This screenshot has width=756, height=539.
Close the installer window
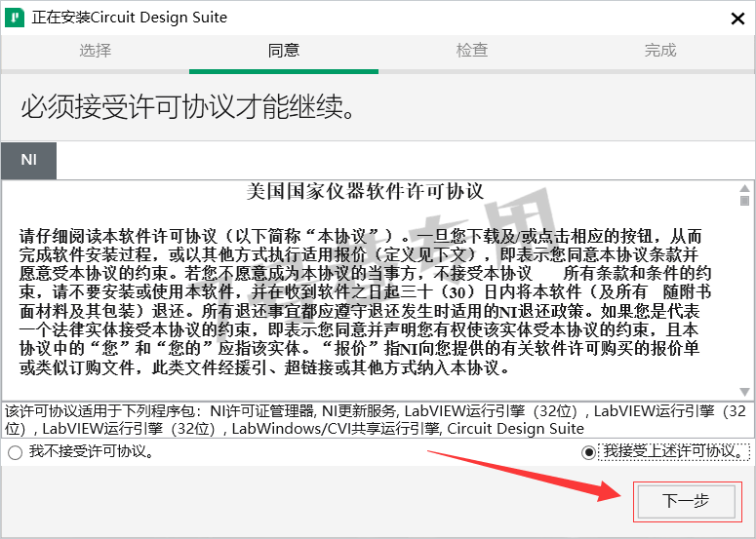point(737,19)
